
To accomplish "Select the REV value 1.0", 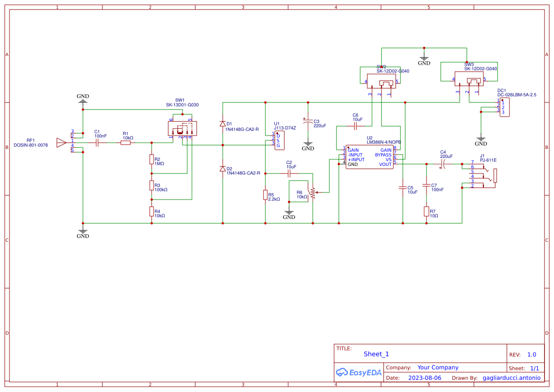I will pos(532,355).
